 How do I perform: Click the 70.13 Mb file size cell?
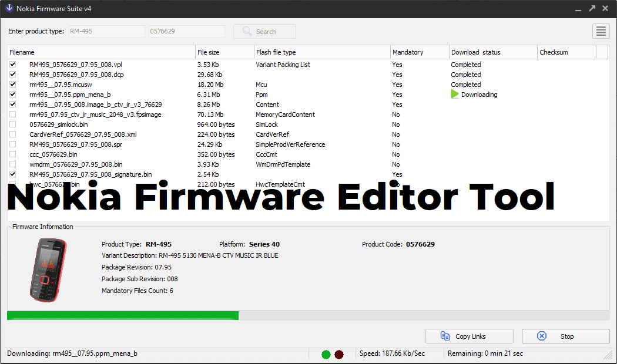tap(210, 114)
